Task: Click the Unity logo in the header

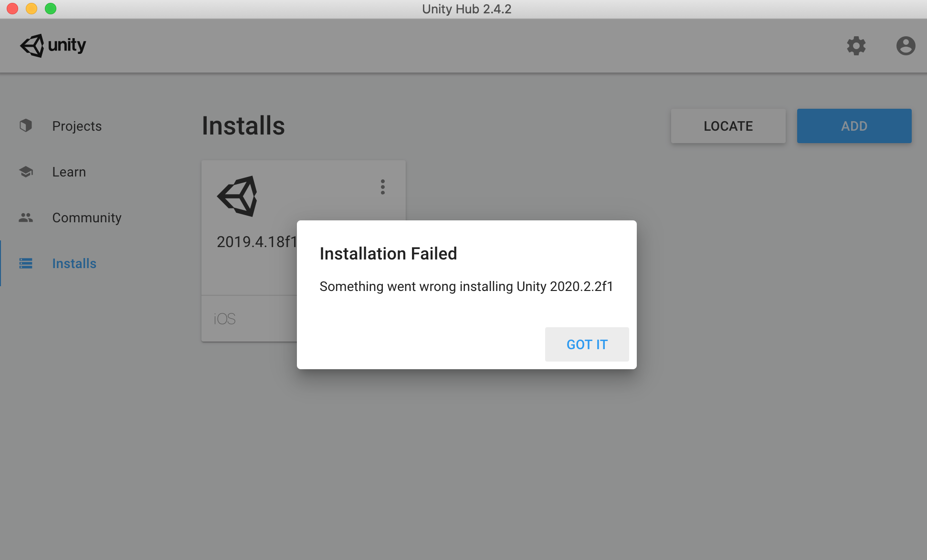Action: [x=53, y=45]
